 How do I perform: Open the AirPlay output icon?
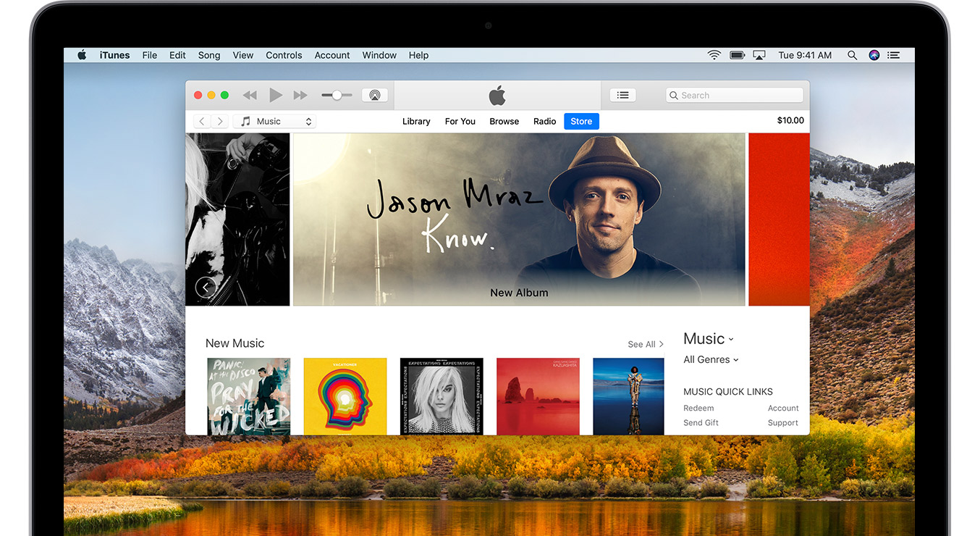point(374,95)
